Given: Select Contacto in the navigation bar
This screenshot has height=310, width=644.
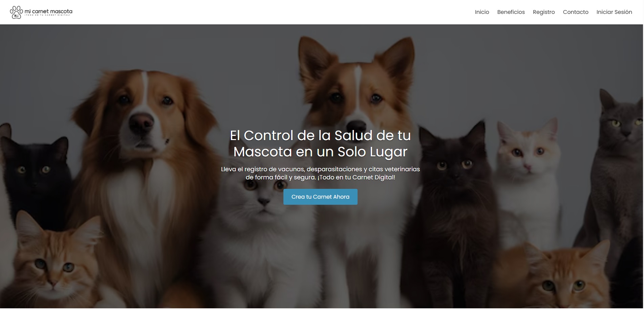Looking at the screenshot, I should click(576, 12).
